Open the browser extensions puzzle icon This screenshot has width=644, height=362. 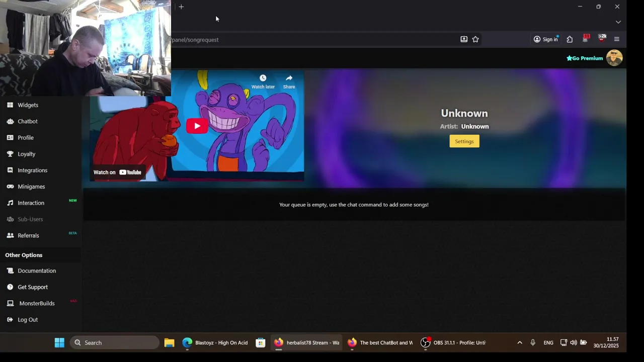coord(570,39)
